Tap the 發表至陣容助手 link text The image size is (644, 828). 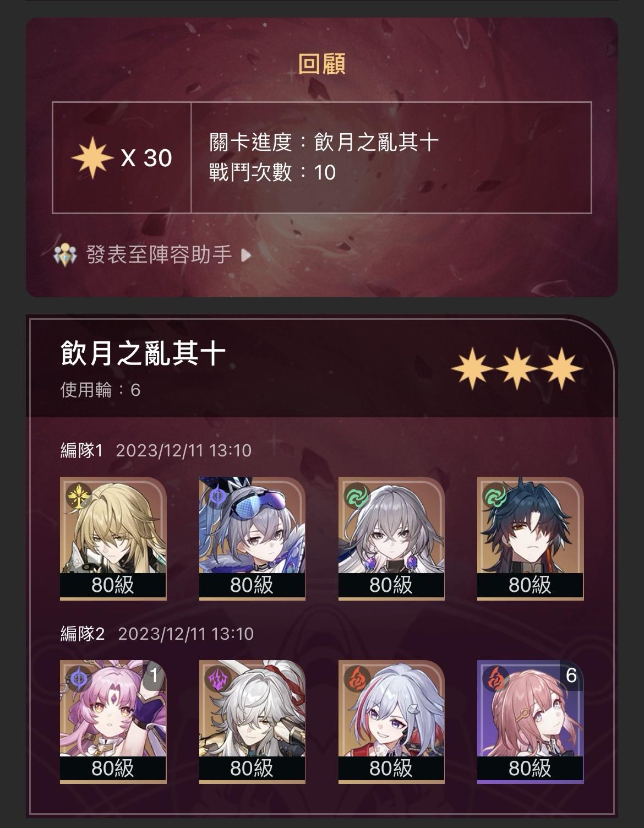tap(159, 255)
